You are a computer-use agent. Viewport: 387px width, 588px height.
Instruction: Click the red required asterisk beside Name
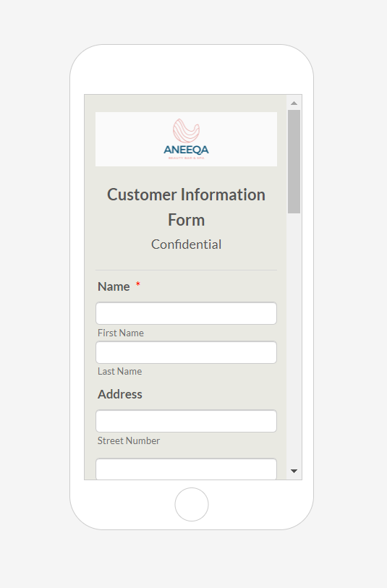point(137,285)
